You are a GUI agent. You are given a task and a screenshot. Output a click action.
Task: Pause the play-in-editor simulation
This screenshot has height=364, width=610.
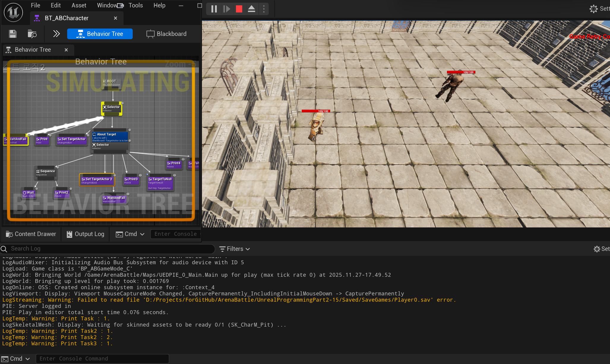pos(214,9)
